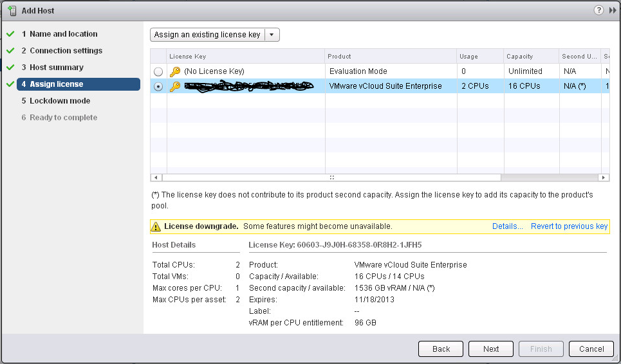This screenshot has width=621, height=364.
Task: Sort by the Usage column header
Action: 480,57
